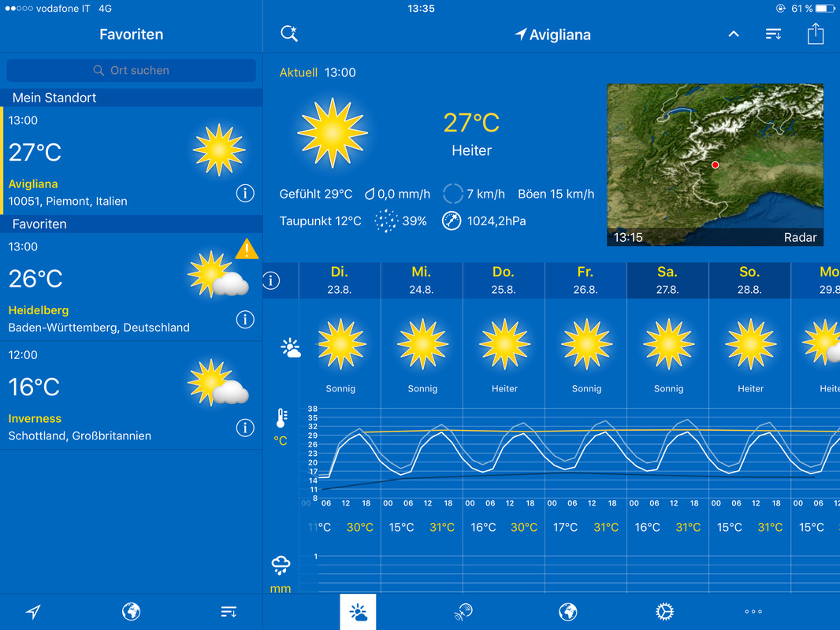This screenshot has height=630, width=840.
Task: Tap the search-favorite magnifier icon
Action: 289,34
